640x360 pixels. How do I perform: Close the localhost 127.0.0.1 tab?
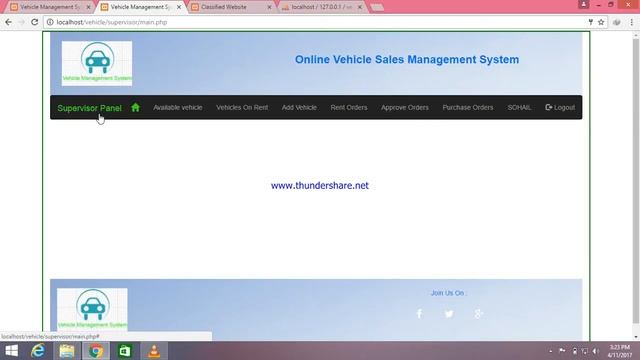[360, 7]
